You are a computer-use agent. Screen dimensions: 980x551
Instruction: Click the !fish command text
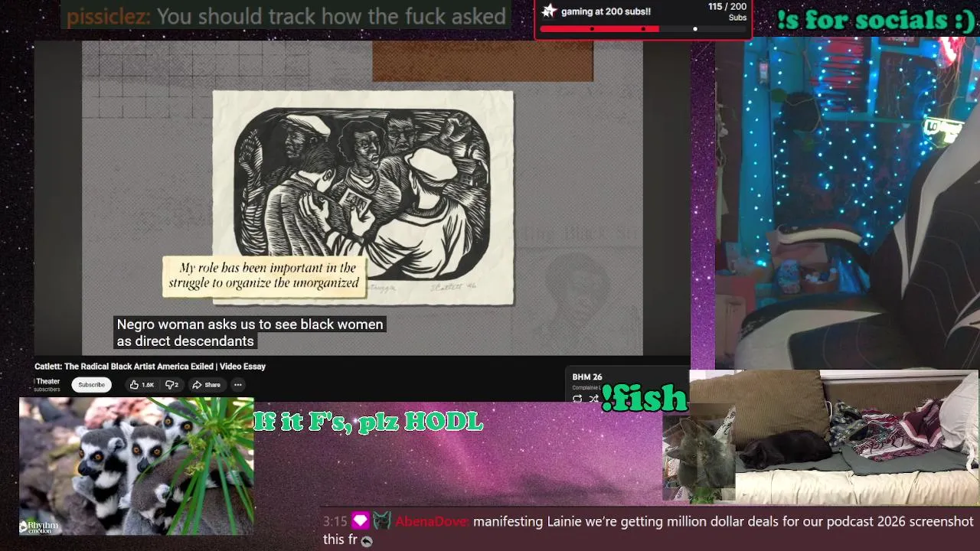(644, 397)
